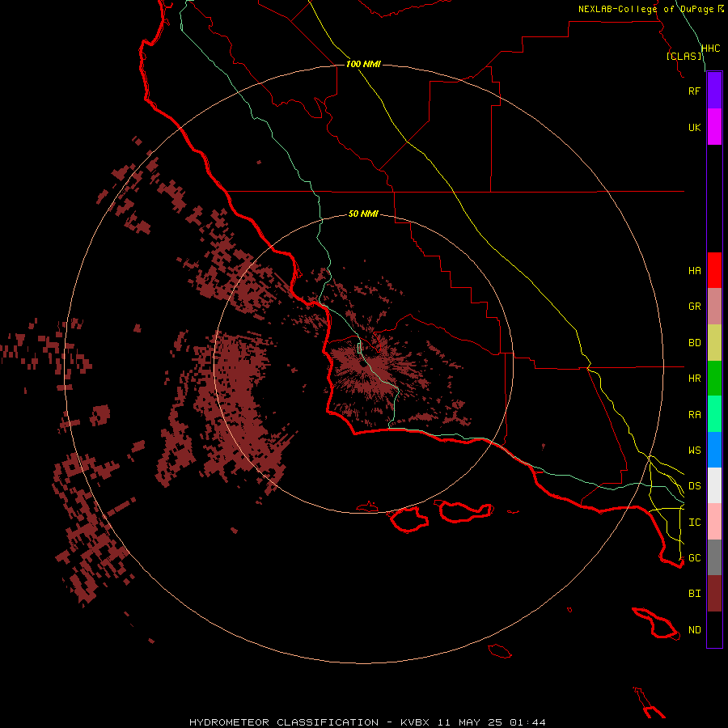Click the DS legend label

tap(694, 485)
